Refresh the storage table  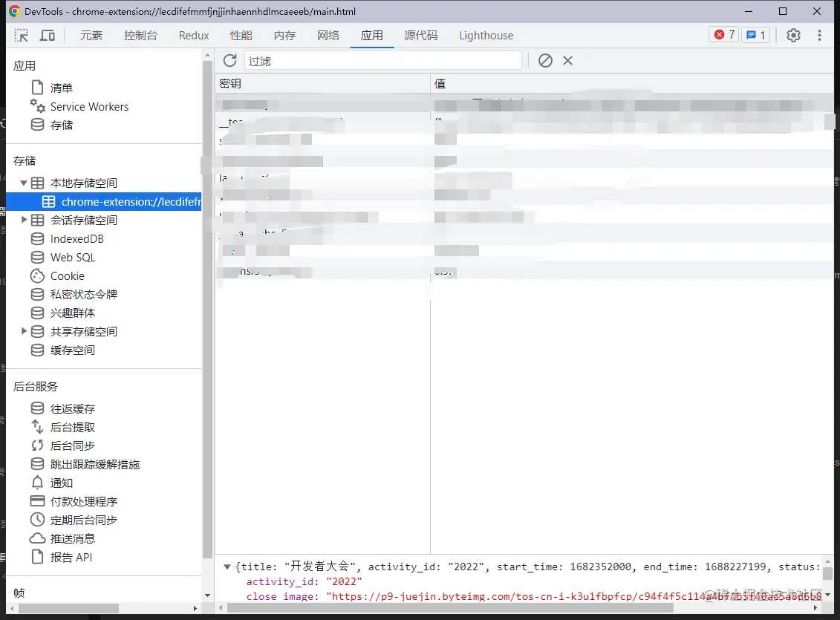(x=229, y=60)
